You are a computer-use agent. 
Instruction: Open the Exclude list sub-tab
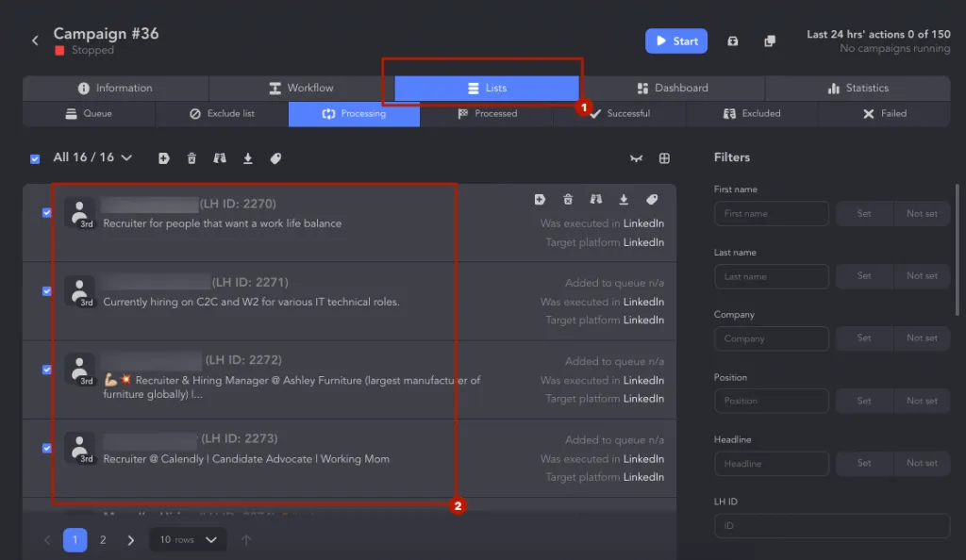coord(222,114)
